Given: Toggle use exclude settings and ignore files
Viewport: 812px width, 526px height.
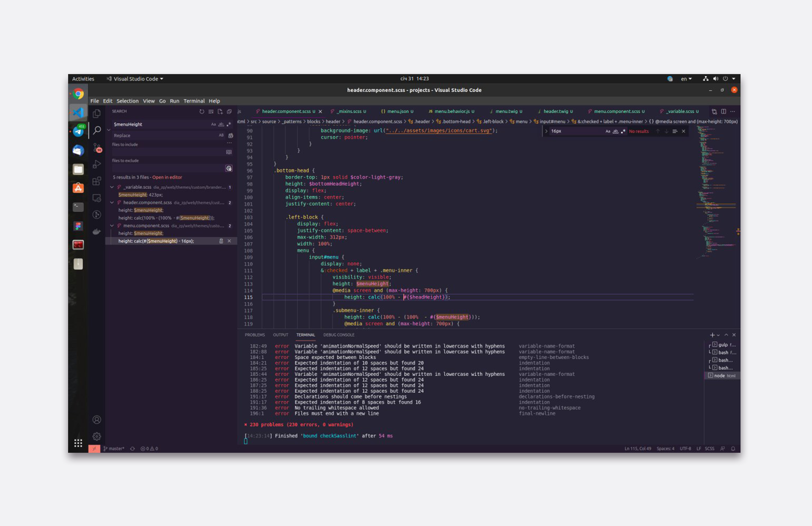Looking at the screenshot, I should pyautogui.click(x=229, y=168).
